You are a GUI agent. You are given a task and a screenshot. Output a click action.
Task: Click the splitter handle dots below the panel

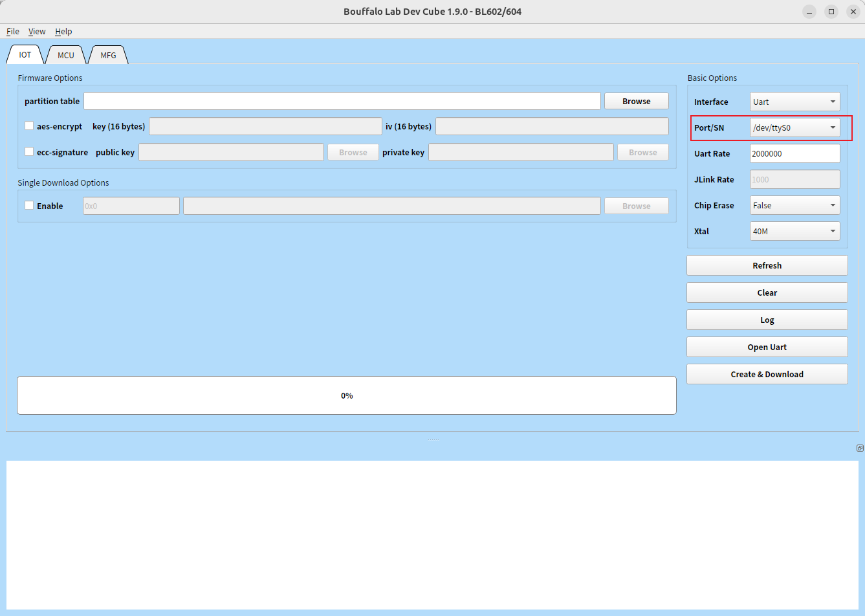[433, 439]
